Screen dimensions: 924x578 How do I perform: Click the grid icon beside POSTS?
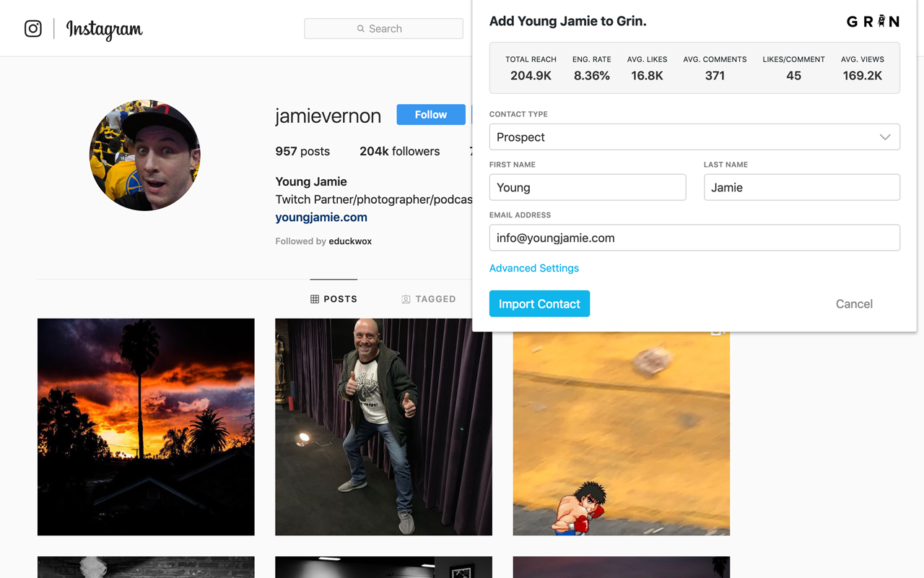[x=315, y=299]
